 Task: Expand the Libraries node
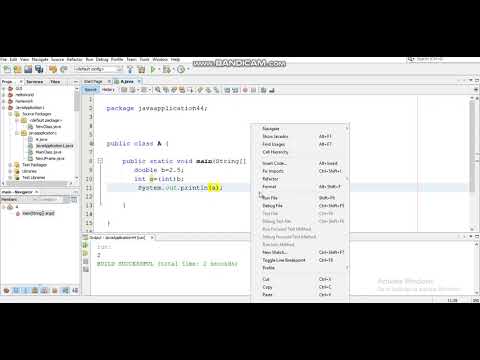tap(10, 171)
